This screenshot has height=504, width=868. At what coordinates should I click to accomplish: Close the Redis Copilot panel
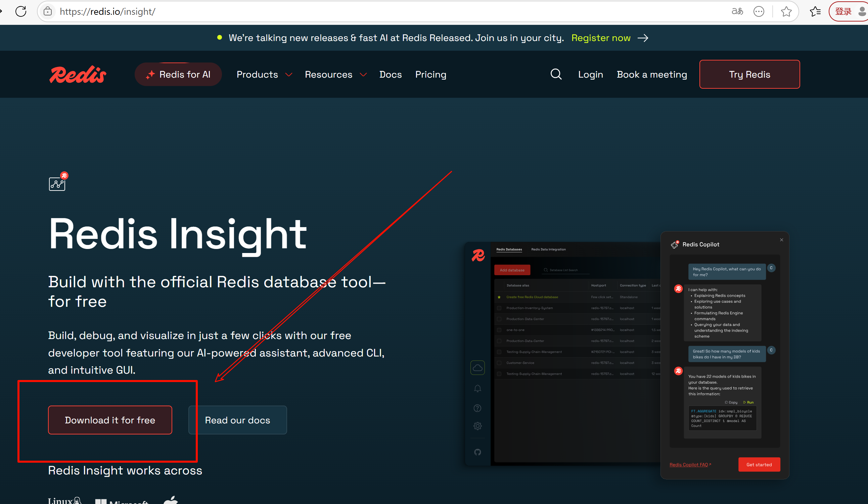(782, 240)
